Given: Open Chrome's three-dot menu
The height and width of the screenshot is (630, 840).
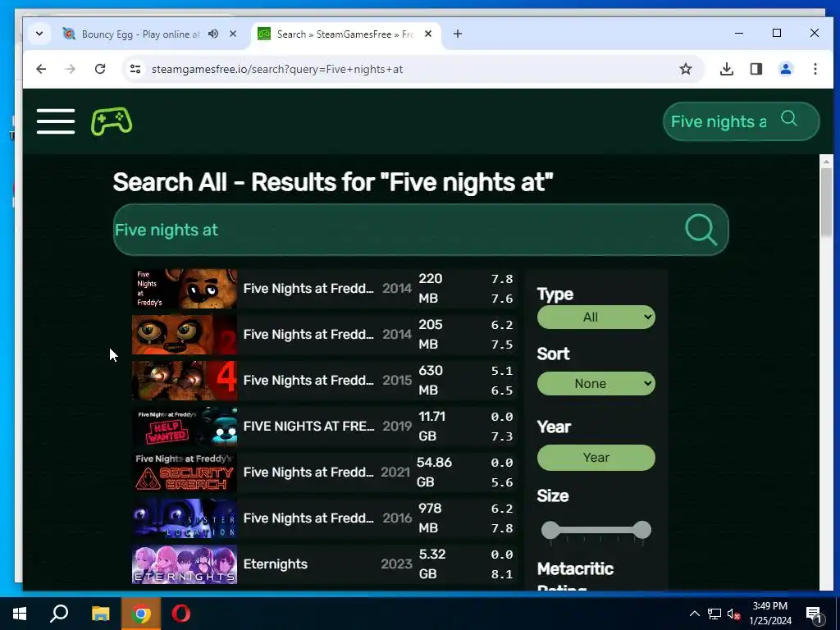Looking at the screenshot, I should pos(815,69).
